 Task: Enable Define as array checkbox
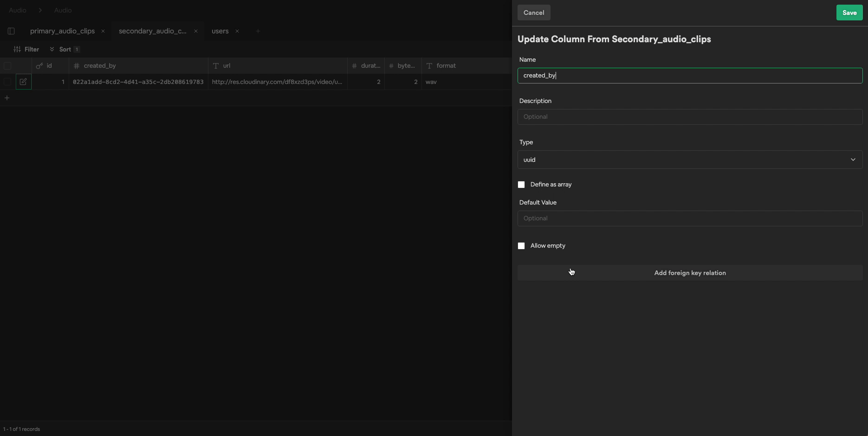coord(521,185)
